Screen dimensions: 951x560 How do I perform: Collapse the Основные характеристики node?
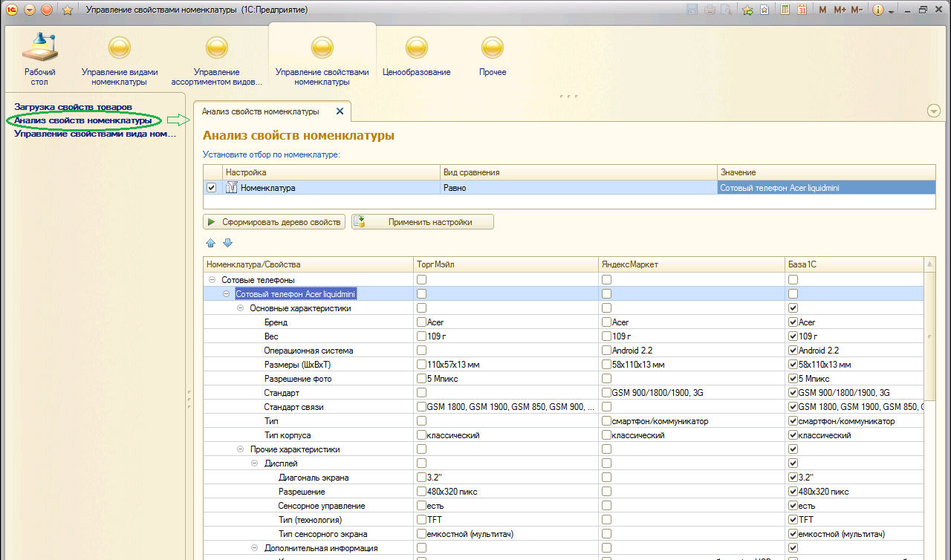241,308
